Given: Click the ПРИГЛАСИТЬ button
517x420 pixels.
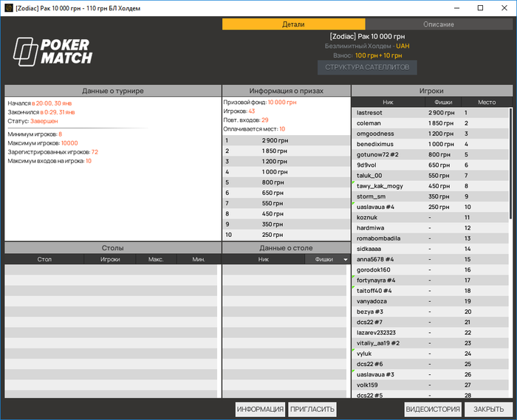Looking at the screenshot, I should tap(312, 409).
